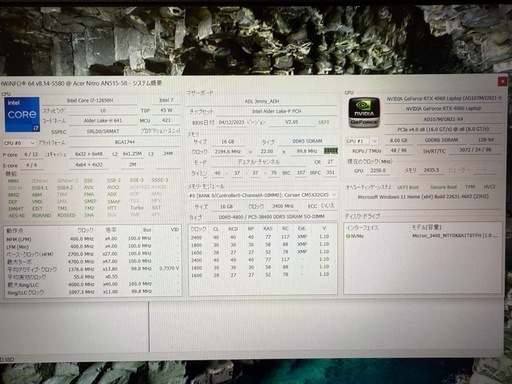The height and width of the screenshot is (384, 512).
Task: Click the GPU clock 2250.0 field
Action: pyautogui.click(x=378, y=170)
